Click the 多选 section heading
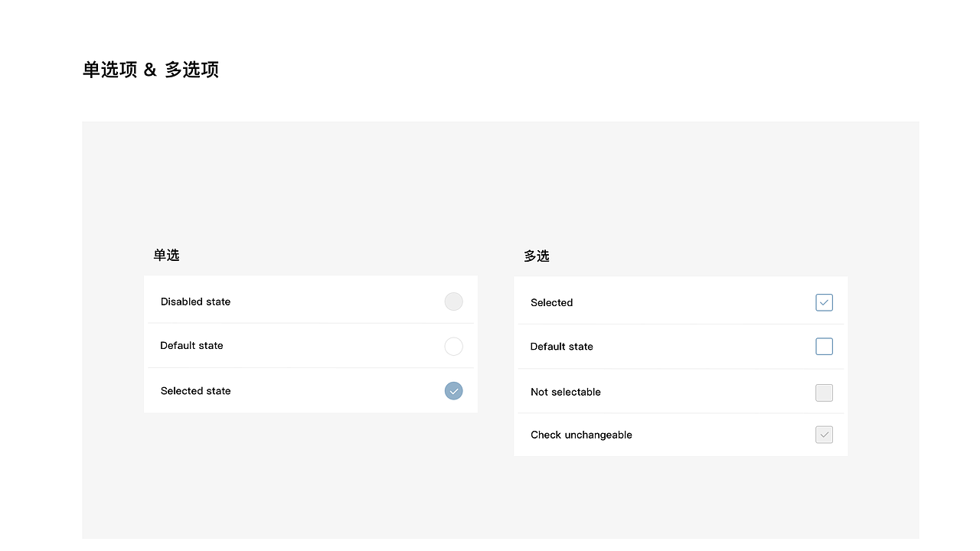The image size is (980, 551). 536,256
